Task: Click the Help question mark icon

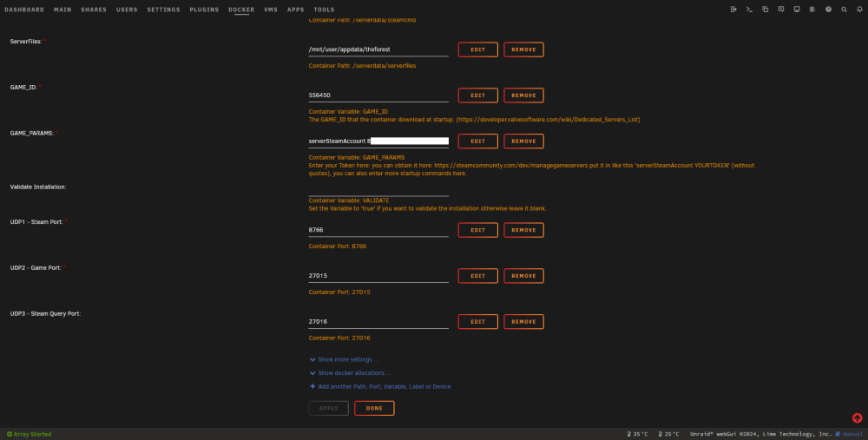Action: coord(828,10)
